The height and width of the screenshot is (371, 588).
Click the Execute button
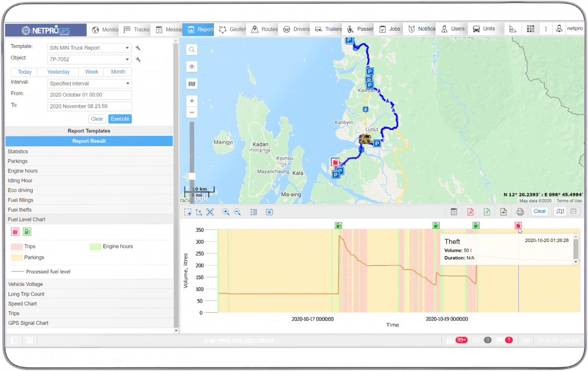click(120, 119)
